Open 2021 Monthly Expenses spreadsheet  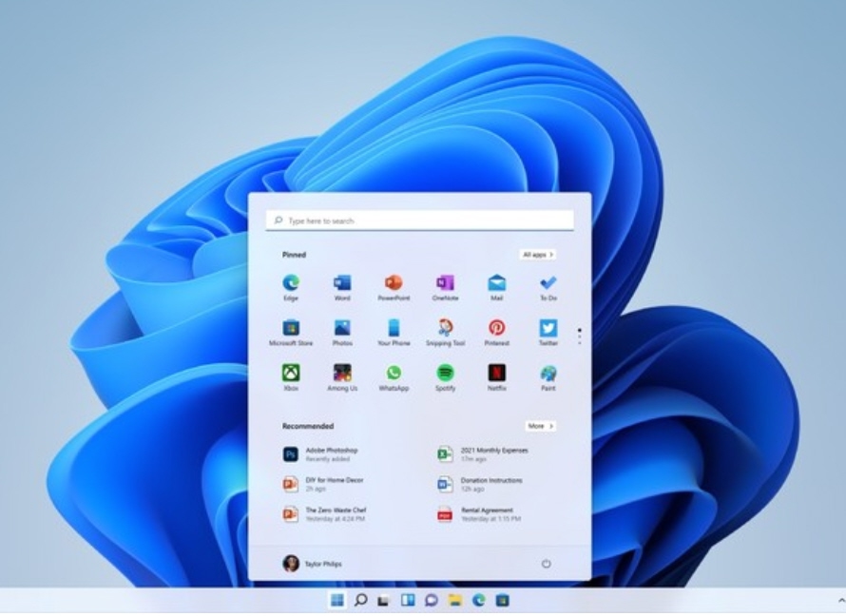[482, 454]
